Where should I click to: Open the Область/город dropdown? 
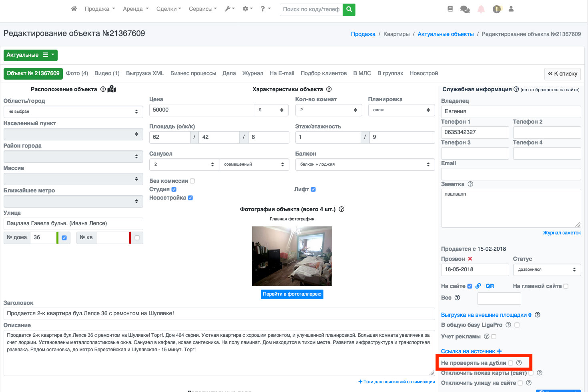73,112
